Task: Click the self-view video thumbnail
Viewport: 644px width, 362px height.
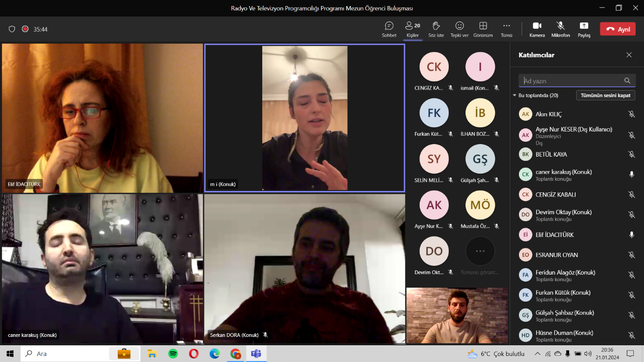Action: click(x=457, y=316)
